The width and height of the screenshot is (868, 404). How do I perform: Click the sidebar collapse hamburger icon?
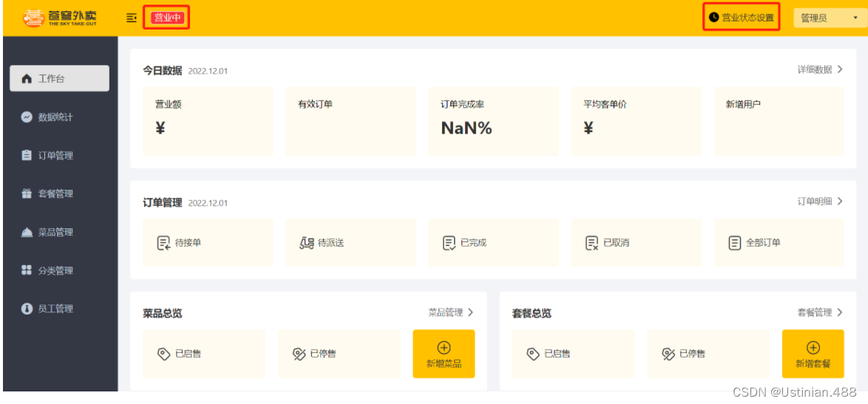[131, 18]
